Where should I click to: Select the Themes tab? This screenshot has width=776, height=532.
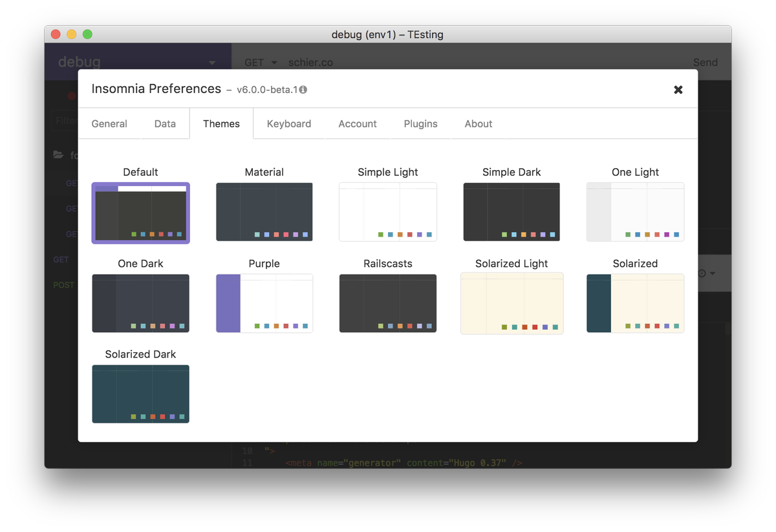tap(221, 123)
